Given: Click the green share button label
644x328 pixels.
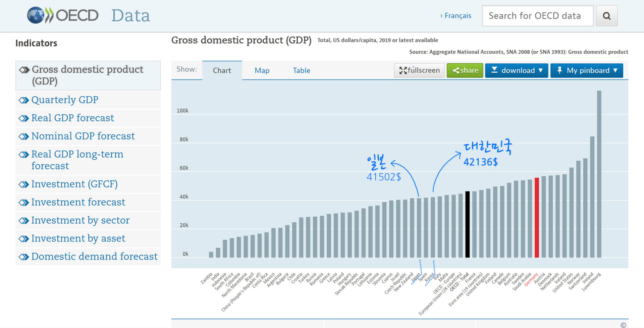Looking at the screenshot, I should pyautogui.click(x=469, y=70).
